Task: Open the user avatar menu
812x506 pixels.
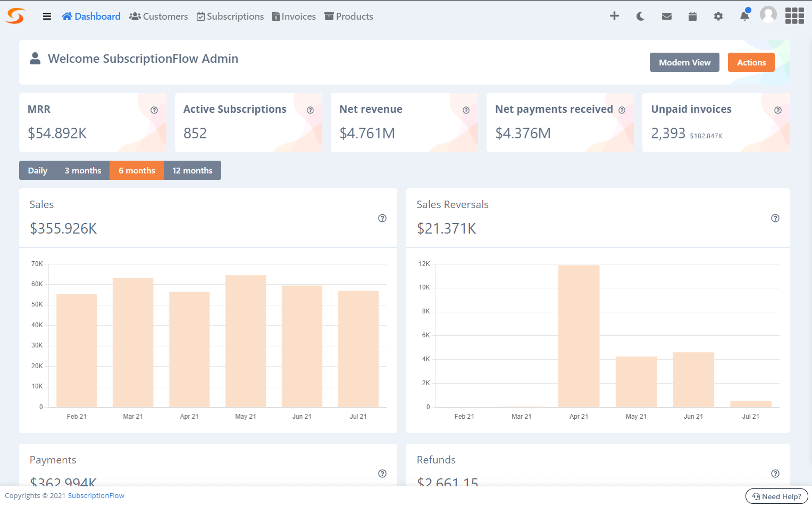Action: coord(768,15)
